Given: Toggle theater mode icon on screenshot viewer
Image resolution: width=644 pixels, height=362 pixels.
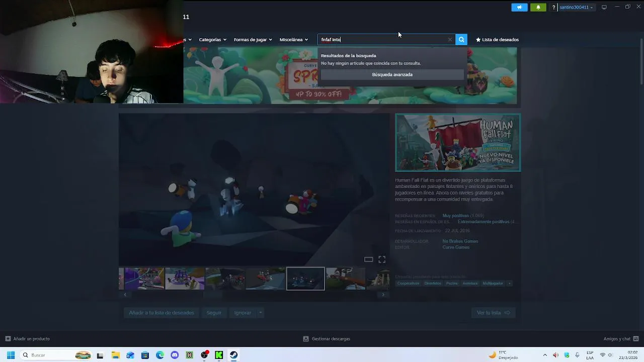Looking at the screenshot, I should coord(368,259).
